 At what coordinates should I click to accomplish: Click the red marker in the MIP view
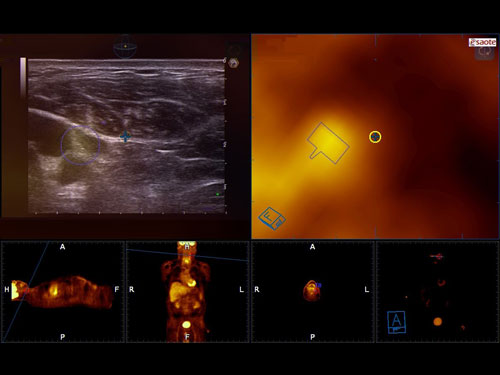437,256
